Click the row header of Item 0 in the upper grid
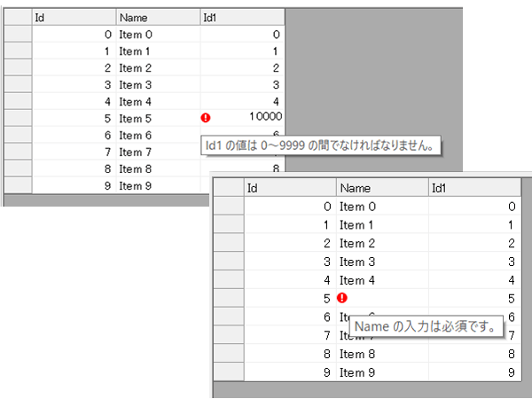 18,34
